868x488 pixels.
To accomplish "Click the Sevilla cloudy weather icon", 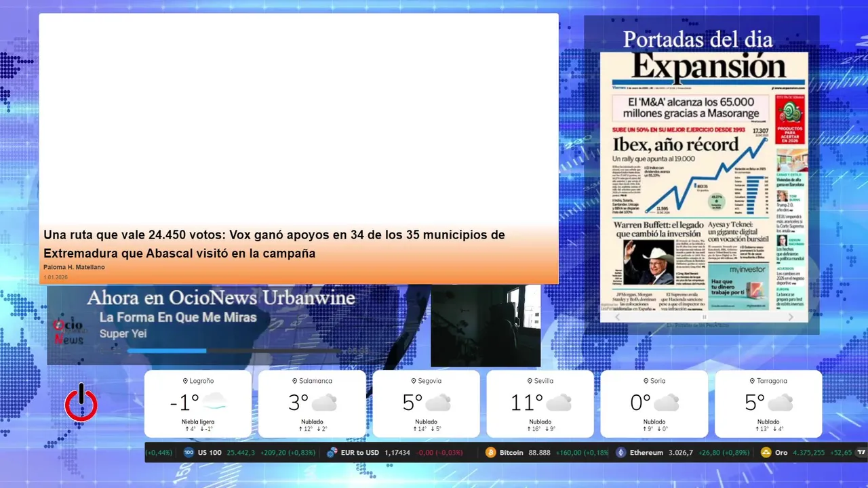I will click(558, 402).
